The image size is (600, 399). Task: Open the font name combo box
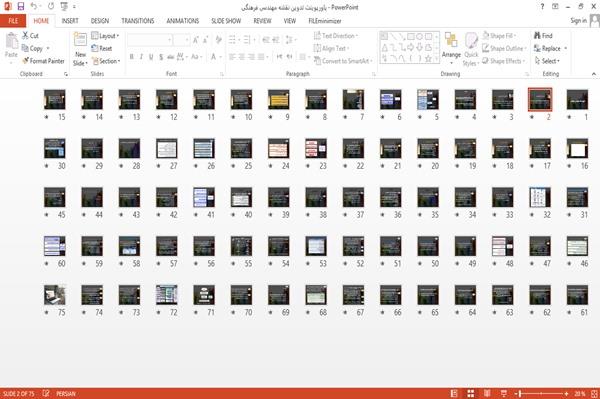pos(150,39)
